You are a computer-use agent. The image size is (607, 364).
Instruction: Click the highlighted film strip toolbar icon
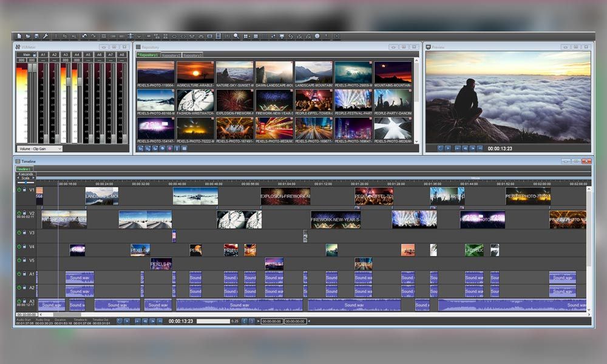pyautogui.click(x=219, y=36)
